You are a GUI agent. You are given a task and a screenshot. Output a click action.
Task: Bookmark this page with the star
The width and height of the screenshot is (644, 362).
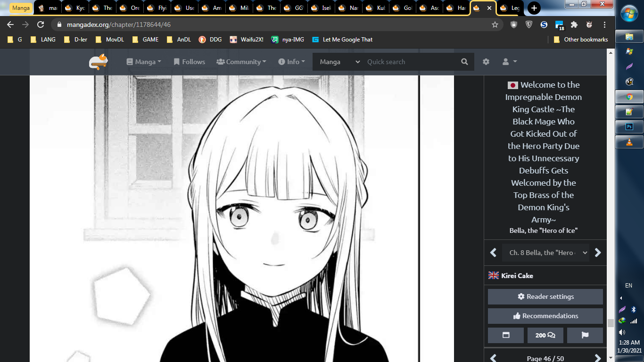coord(495,25)
